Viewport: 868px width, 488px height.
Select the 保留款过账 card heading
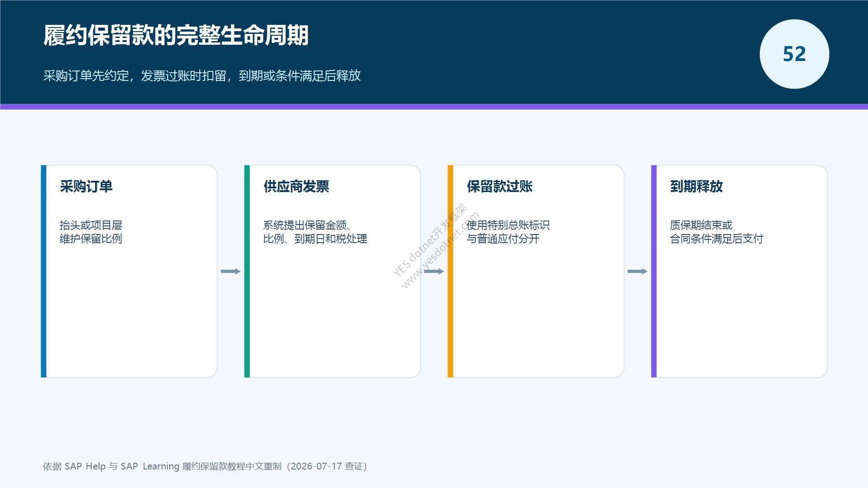click(500, 186)
